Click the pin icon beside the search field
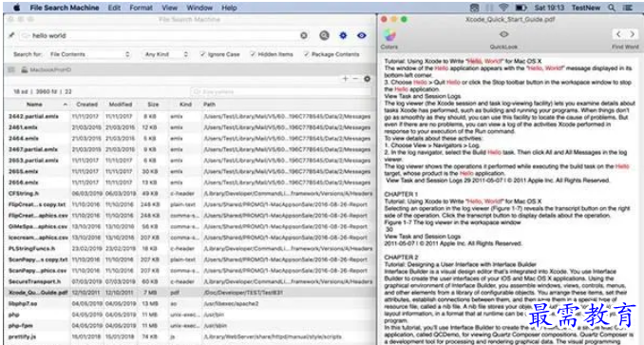Viewport: 644px width, 345px height. (x=11, y=35)
